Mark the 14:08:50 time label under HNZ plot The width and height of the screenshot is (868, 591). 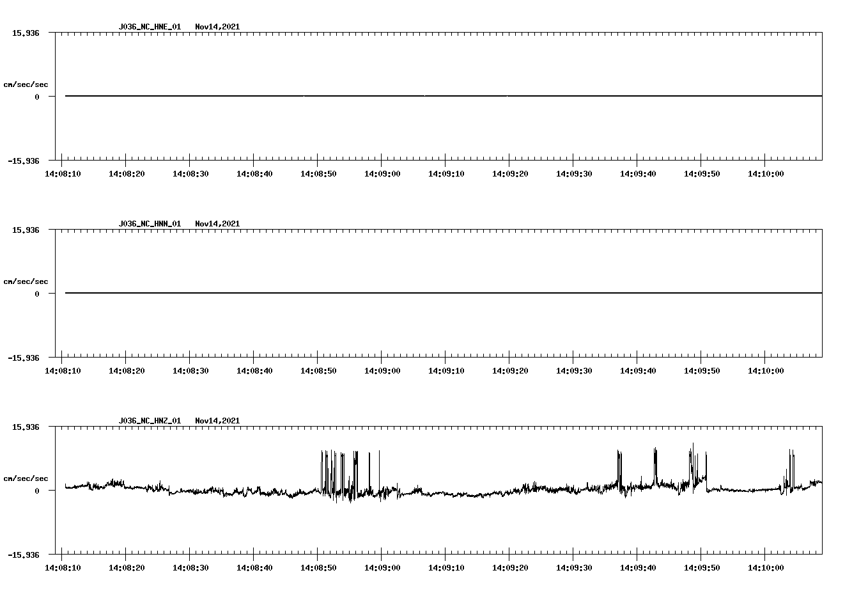pyautogui.click(x=318, y=568)
